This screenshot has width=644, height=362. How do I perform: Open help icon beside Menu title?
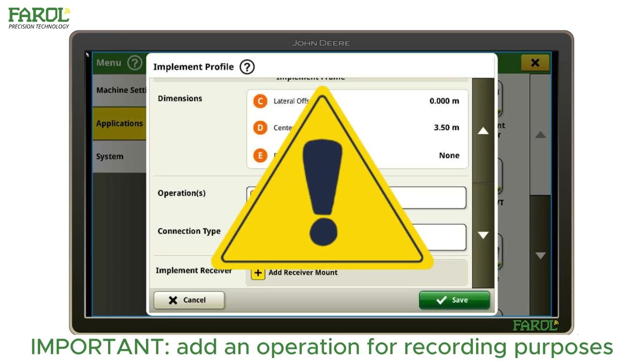(x=134, y=63)
